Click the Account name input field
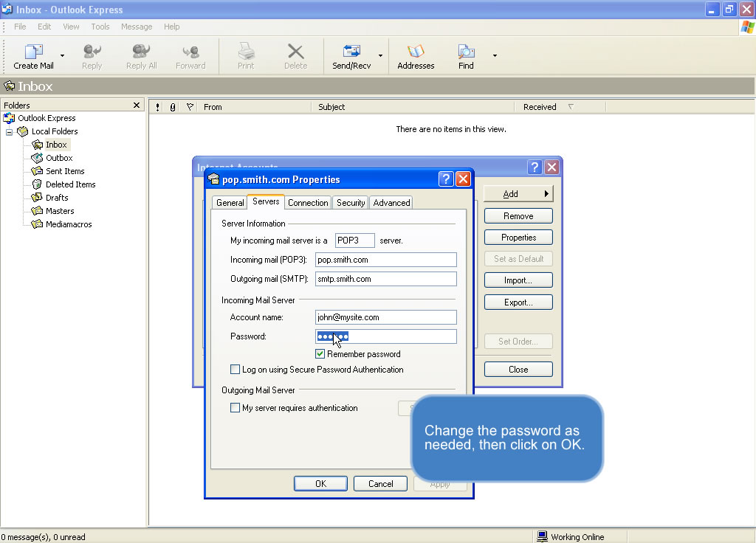 [385, 317]
